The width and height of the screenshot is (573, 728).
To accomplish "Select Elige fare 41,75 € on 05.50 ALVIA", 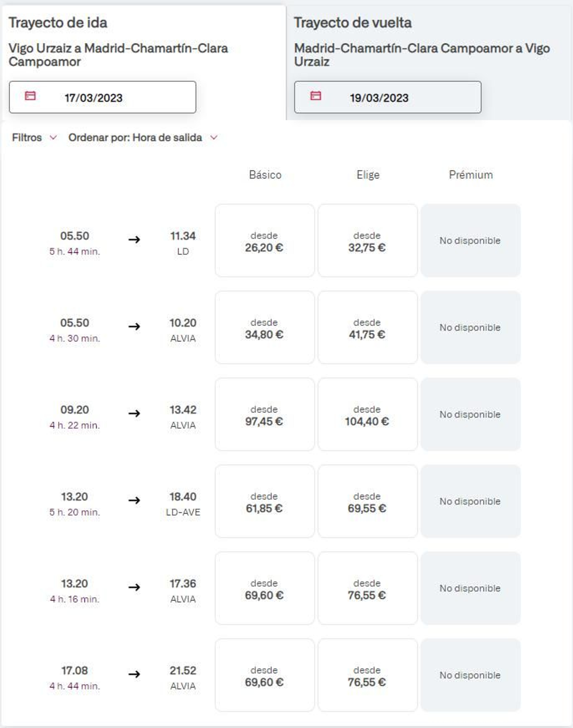I will (x=367, y=327).
